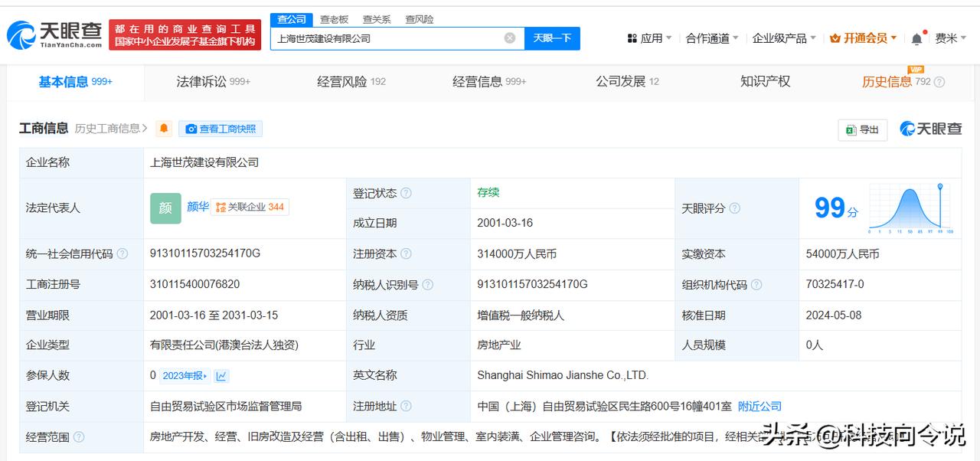Switch to the 公司发展 tab

click(627, 82)
